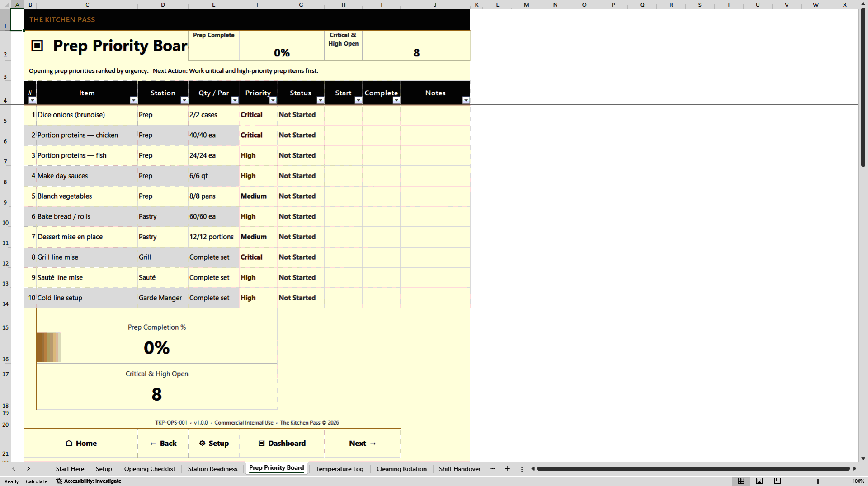Click horizontal scrollbar left arrow

tap(533, 469)
